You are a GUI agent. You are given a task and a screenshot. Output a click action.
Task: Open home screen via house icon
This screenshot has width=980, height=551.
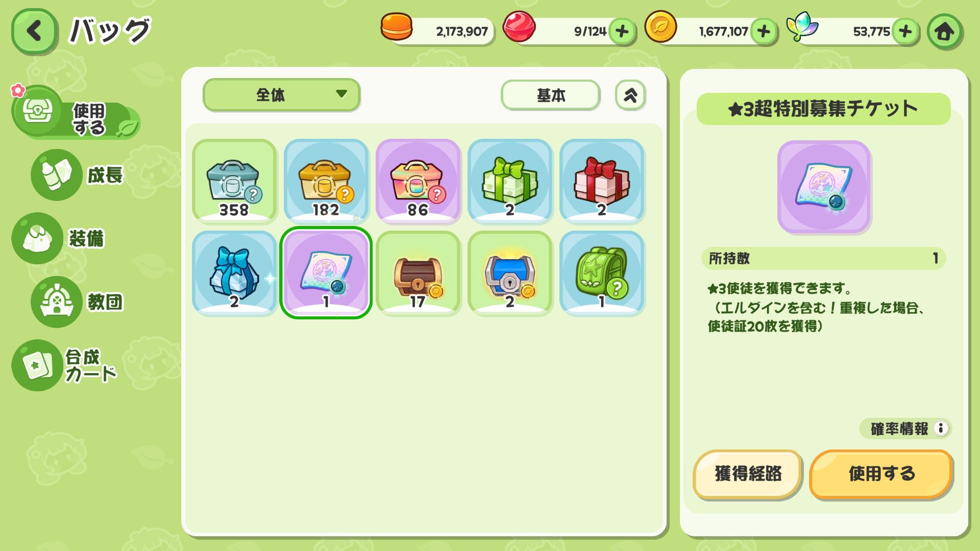click(x=944, y=32)
